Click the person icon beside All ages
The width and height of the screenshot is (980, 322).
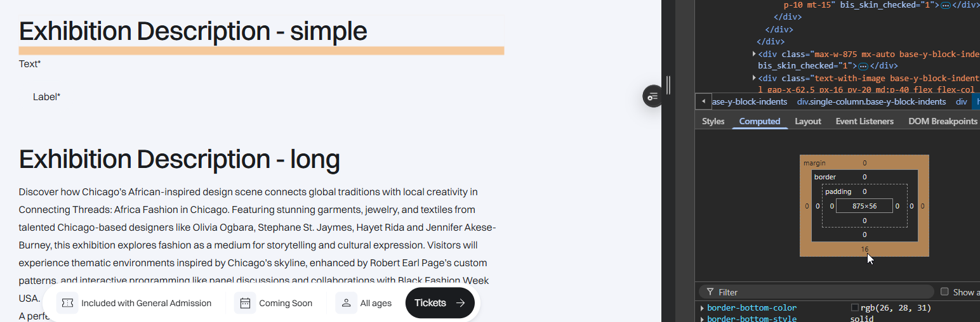click(347, 303)
